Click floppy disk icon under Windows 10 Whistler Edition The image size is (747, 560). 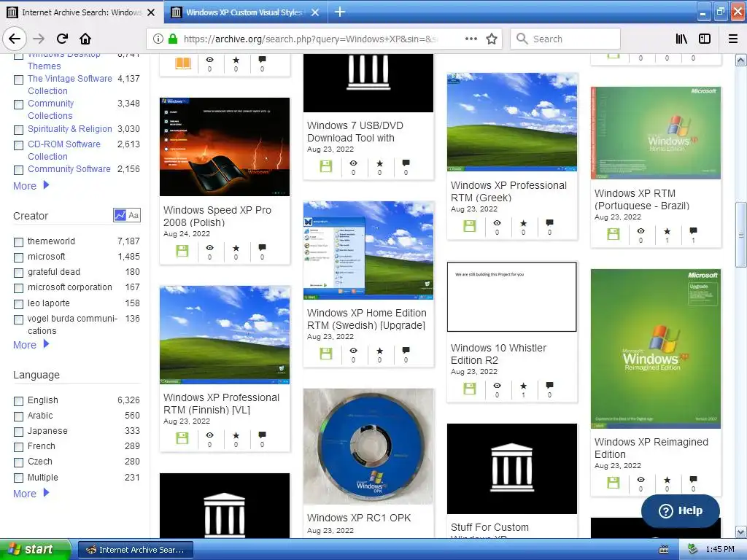click(x=470, y=389)
